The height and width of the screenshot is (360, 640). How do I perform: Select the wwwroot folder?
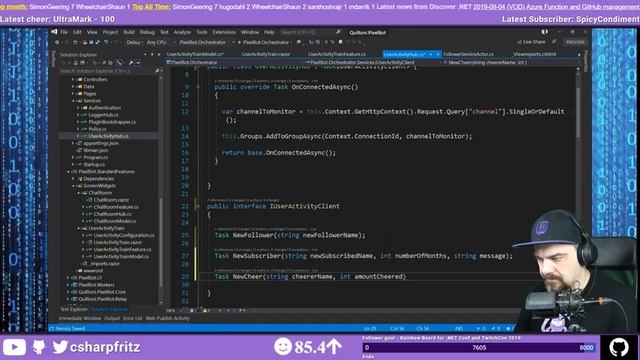pos(93,271)
